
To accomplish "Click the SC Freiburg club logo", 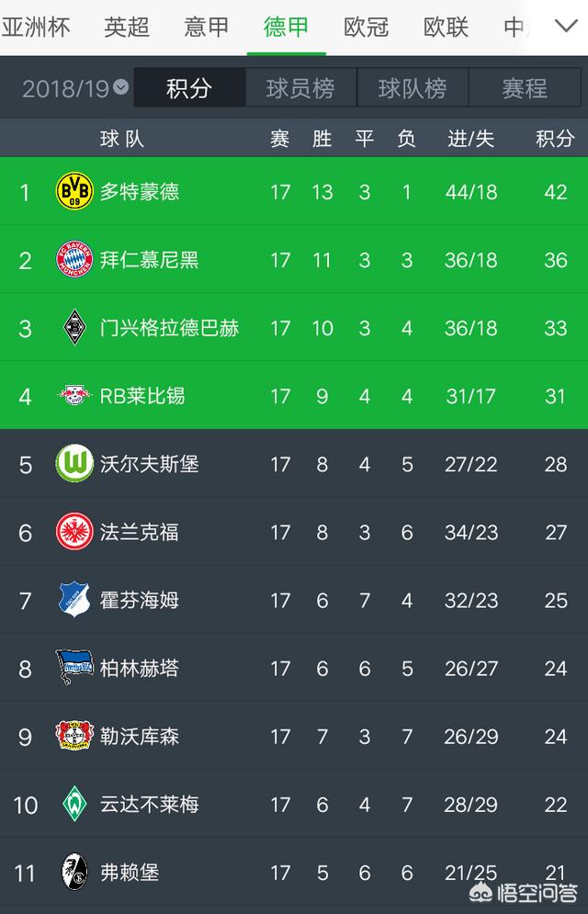I will [x=74, y=872].
